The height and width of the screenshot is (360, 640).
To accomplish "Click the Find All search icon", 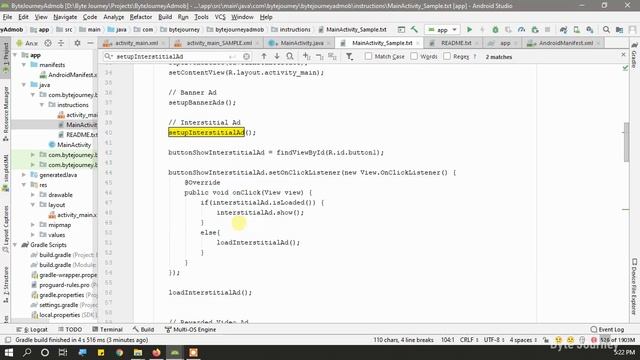I will pos(290,56).
